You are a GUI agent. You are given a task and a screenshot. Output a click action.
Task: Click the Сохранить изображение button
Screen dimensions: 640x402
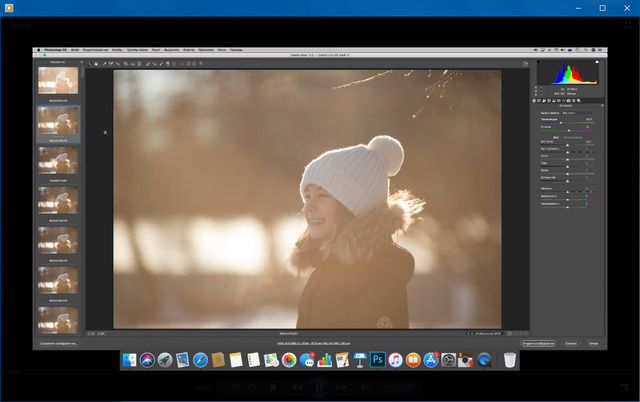point(60,343)
